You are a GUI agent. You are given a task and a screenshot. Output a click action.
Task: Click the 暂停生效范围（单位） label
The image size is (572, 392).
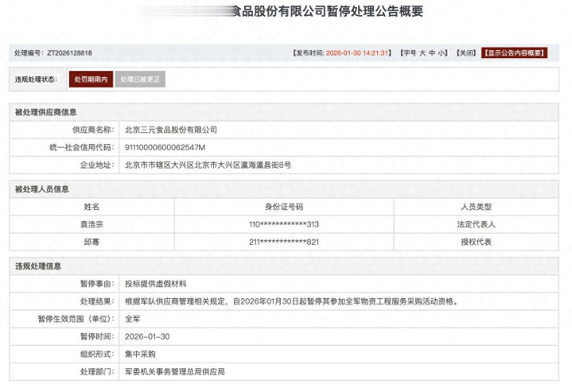click(x=76, y=319)
